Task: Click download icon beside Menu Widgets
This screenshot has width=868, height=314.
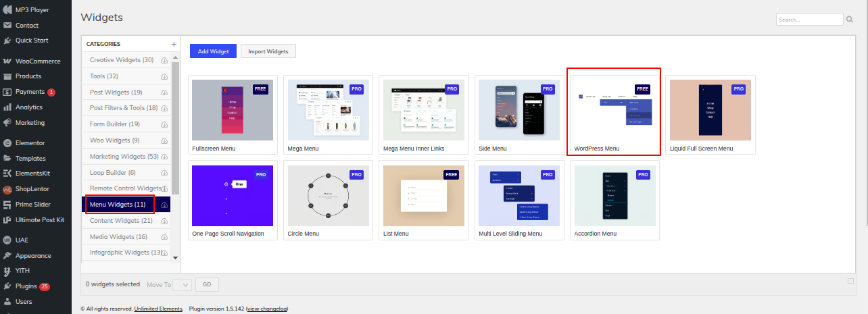Action: click(164, 205)
